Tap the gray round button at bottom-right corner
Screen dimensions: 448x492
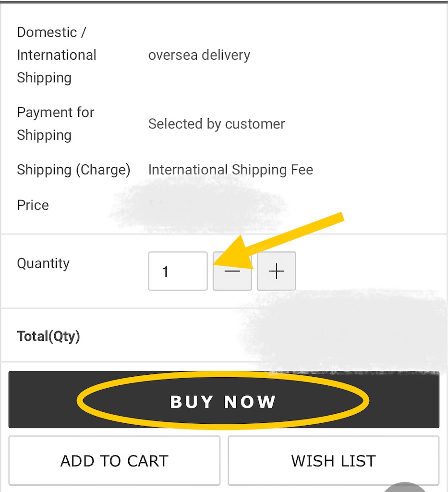pyautogui.click(x=405, y=487)
